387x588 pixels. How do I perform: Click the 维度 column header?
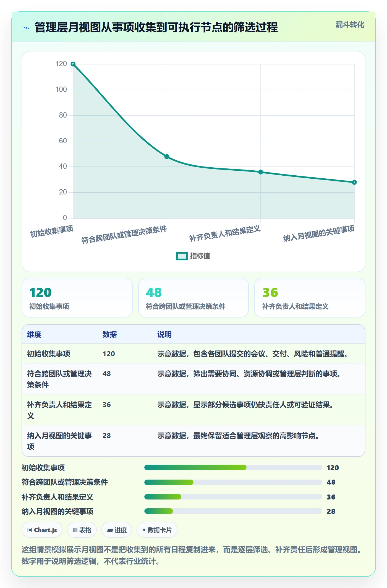click(x=34, y=334)
